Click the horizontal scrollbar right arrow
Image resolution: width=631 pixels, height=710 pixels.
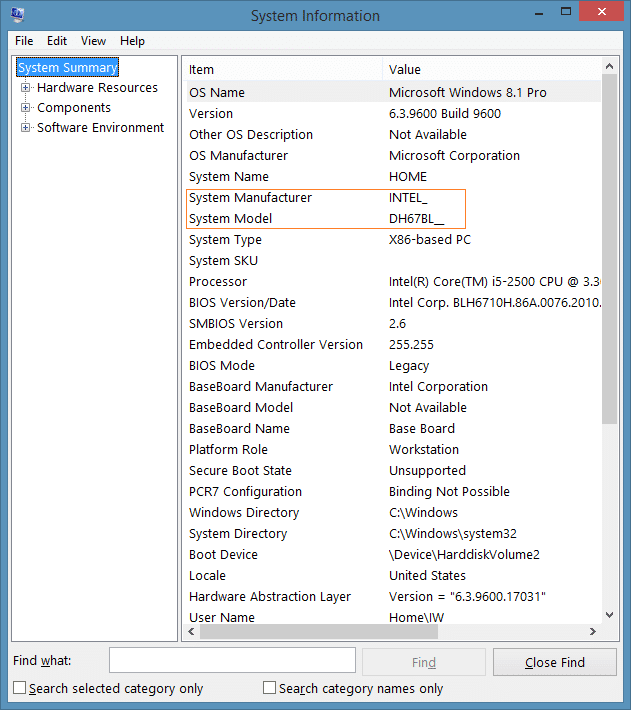(x=593, y=631)
